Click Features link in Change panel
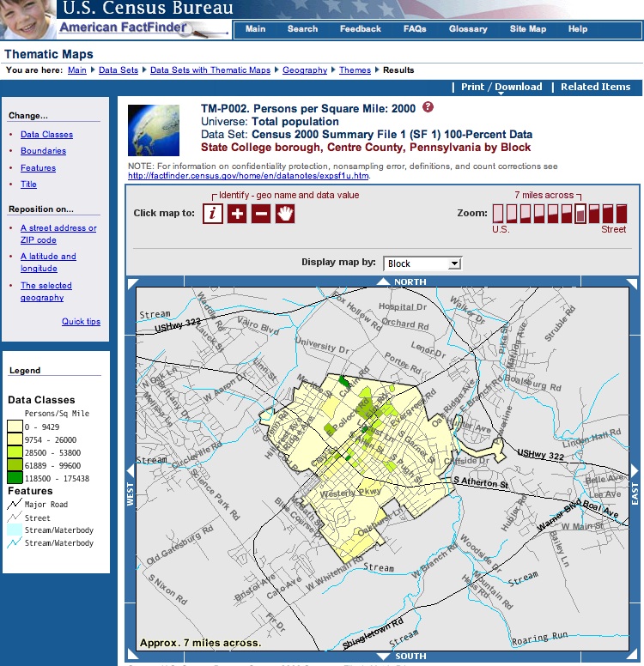Screen dimensions: 644x666 (39, 167)
